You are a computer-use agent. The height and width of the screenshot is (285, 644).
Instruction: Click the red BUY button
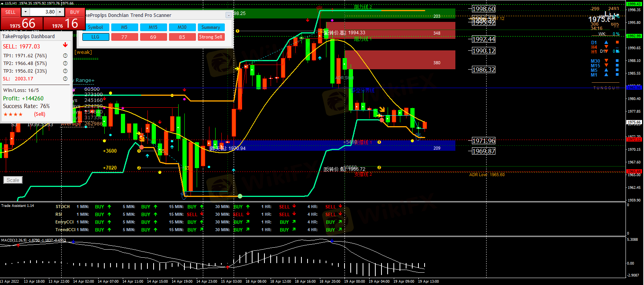pyautogui.click(x=75, y=12)
